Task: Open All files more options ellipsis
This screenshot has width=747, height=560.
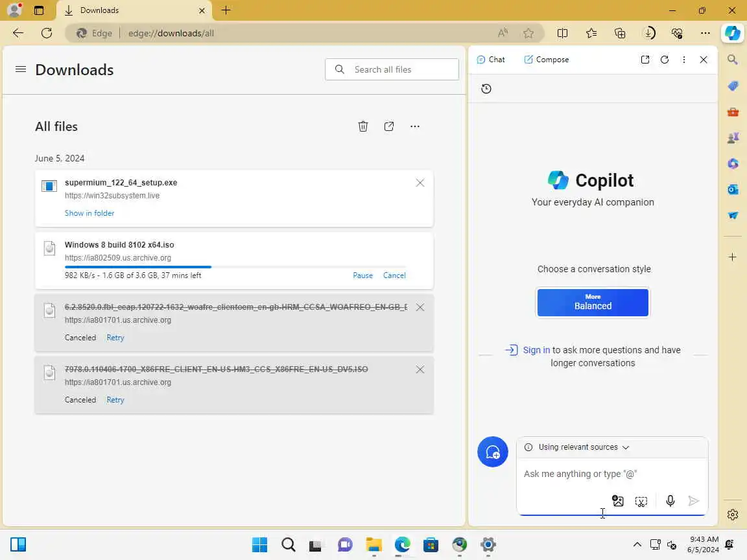Action: click(415, 126)
